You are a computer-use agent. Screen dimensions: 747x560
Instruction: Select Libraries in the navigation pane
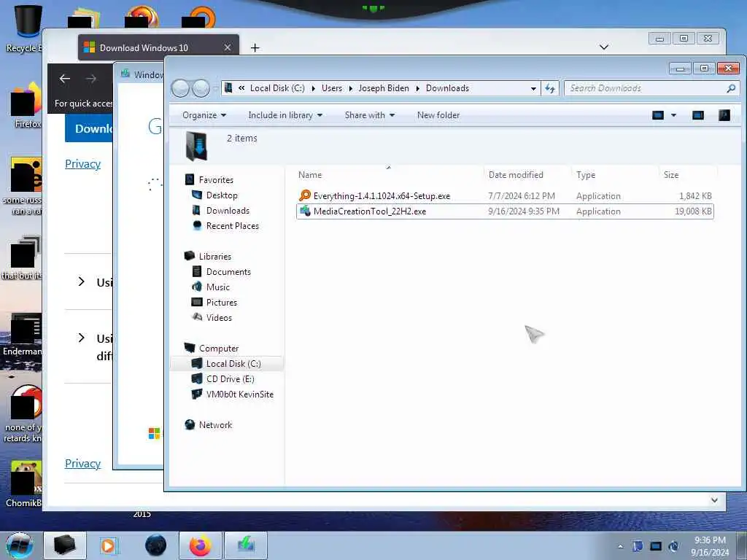pyautogui.click(x=215, y=256)
